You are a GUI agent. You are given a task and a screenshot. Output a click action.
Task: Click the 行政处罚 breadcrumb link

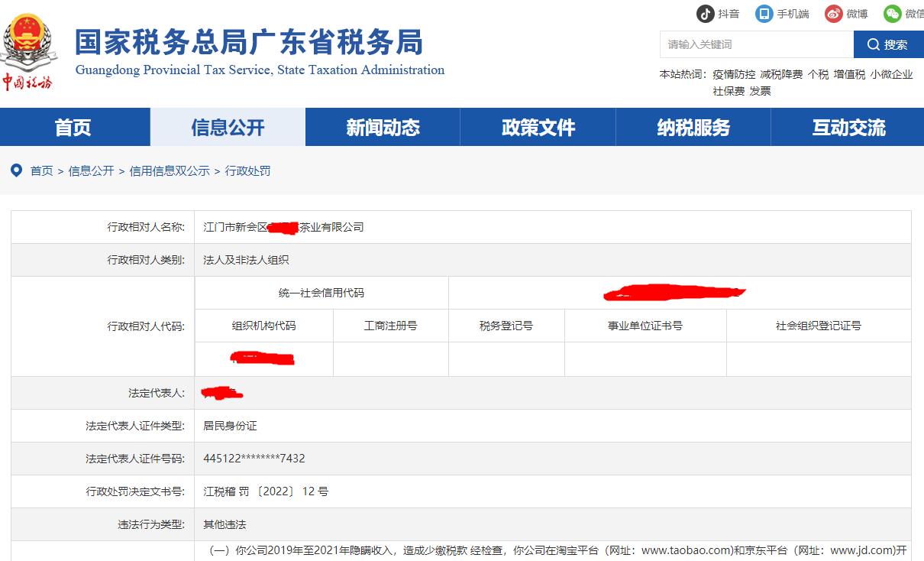point(247,171)
